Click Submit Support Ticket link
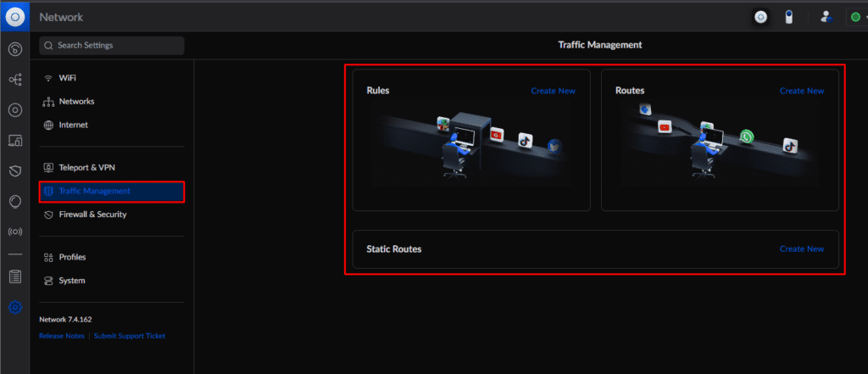Screen dimensions: 868x374 pyautogui.click(x=130, y=336)
